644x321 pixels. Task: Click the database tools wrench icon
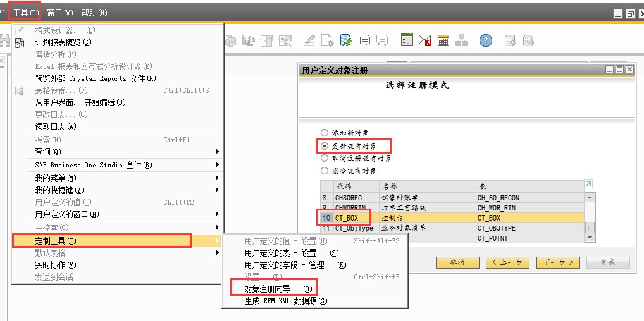[346, 40]
